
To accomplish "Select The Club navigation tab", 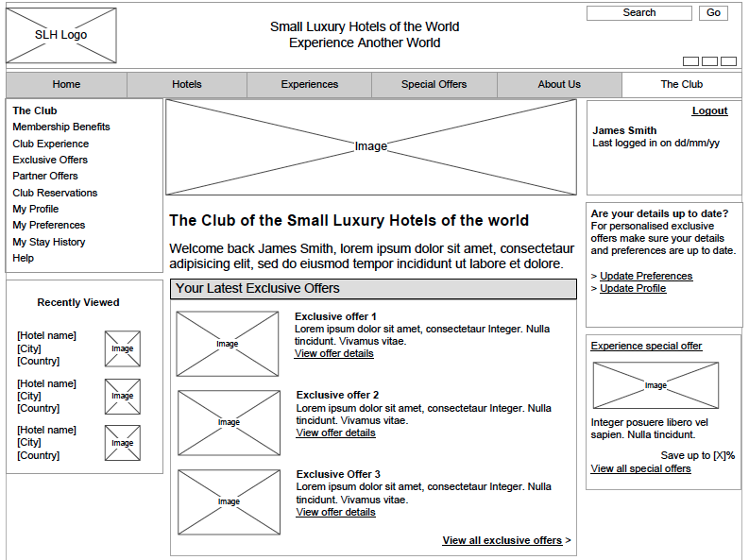I will pos(682,84).
